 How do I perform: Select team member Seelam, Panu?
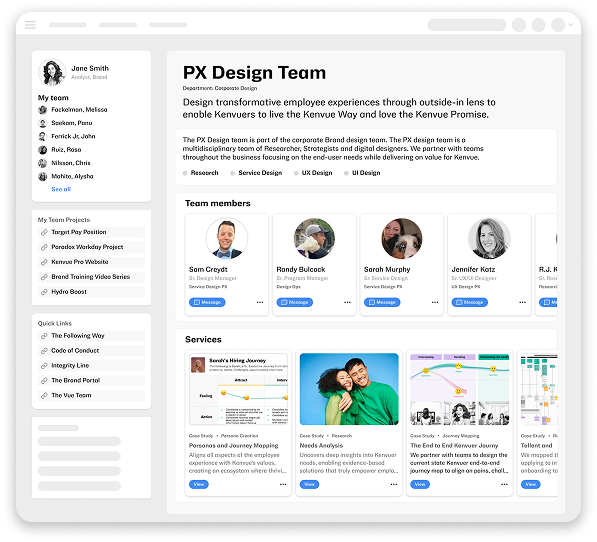coord(72,123)
